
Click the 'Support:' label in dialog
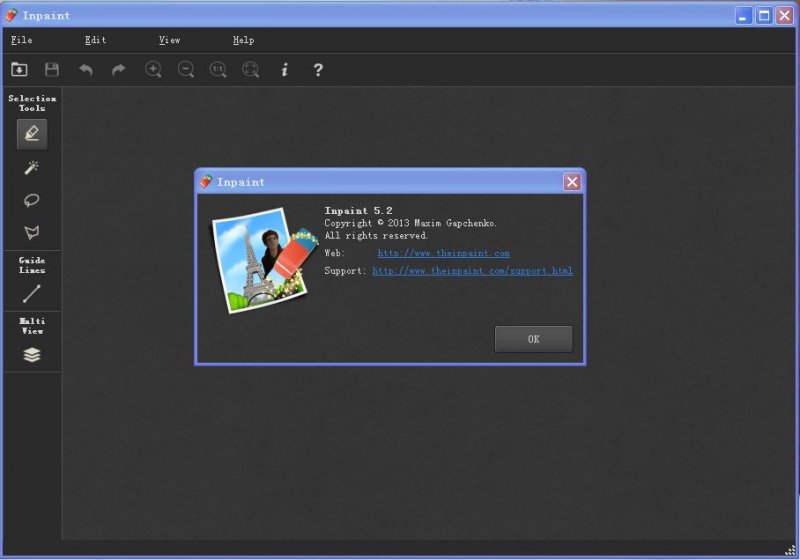point(345,271)
